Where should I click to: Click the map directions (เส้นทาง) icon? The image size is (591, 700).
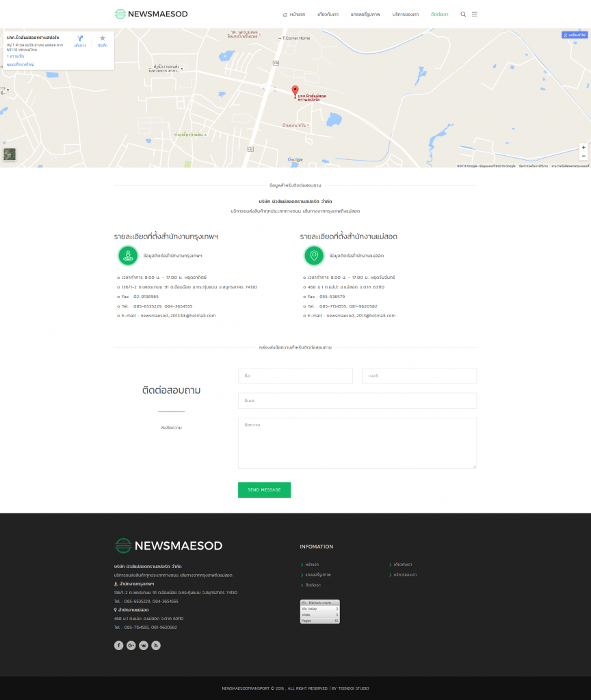pyautogui.click(x=80, y=40)
